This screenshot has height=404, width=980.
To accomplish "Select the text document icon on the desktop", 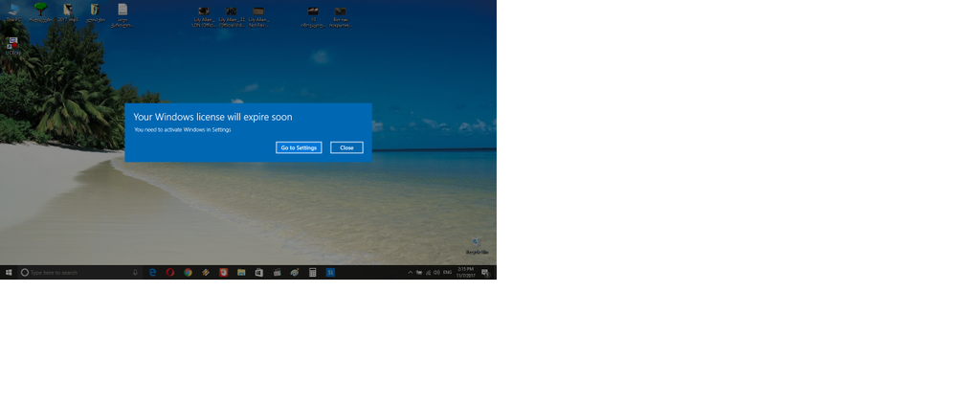I will point(122,15).
